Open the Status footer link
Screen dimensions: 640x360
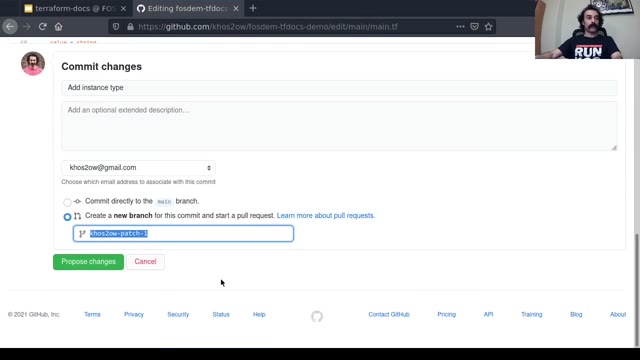pos(221,314)
